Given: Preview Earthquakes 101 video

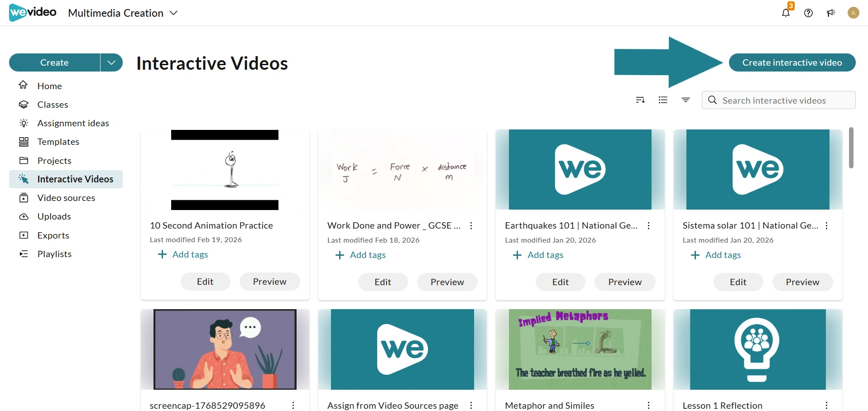Looking at the screenshot, I should (x=625, y=282).
